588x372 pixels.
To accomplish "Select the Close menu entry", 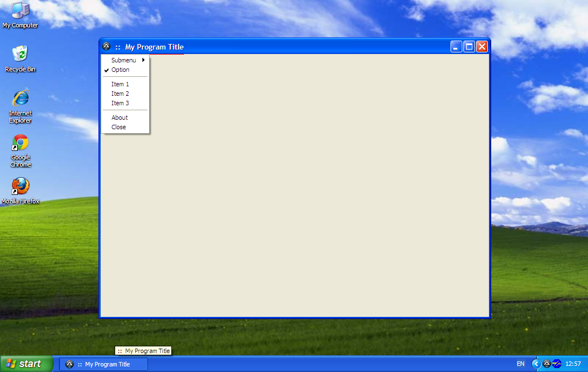I will click(126, 127).
